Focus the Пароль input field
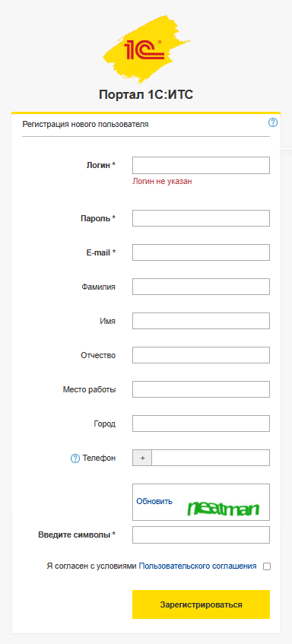Image resolution: width=292 pixels, height=644 pixels. [201, 218]
